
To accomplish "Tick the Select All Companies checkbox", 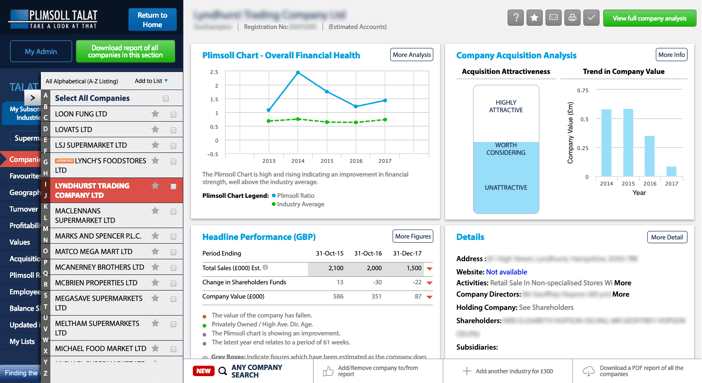I will [166, 99].
